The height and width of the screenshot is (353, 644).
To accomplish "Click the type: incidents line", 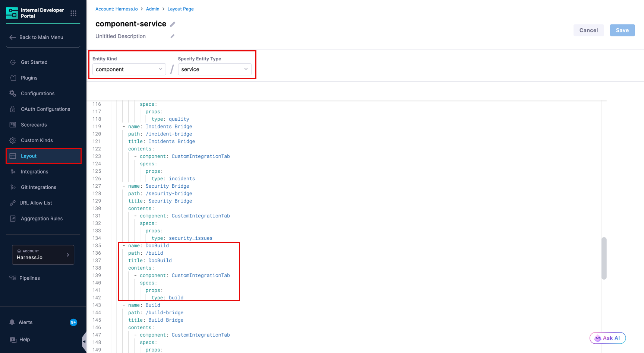I will tap(173, 178).
